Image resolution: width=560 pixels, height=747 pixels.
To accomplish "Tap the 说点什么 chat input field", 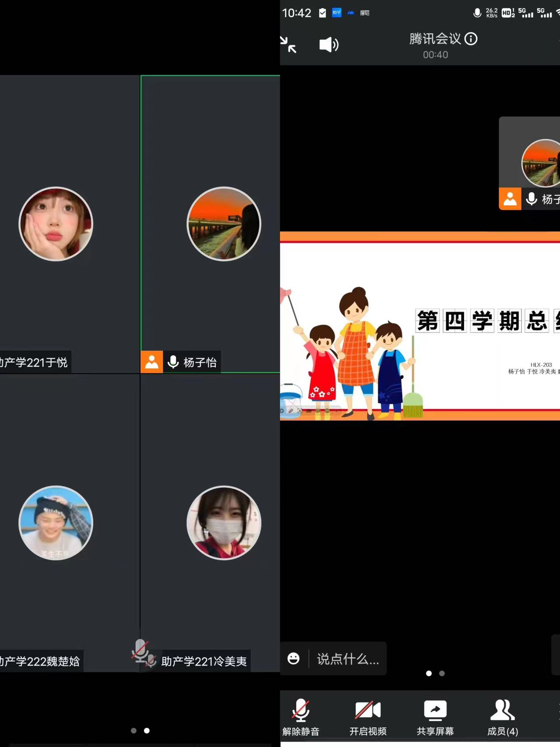I will [348, 659].
